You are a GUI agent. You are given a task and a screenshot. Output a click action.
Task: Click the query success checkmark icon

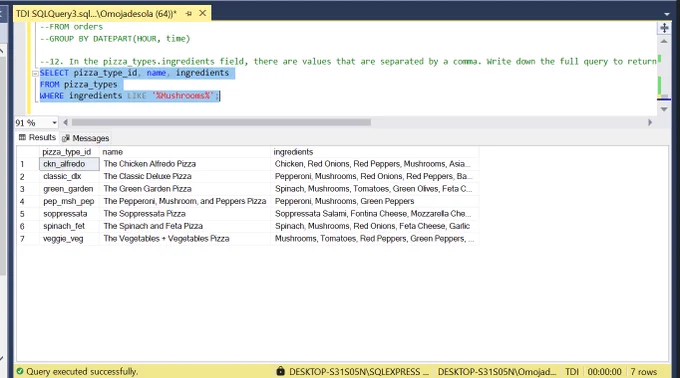click(x=20, y=371)
